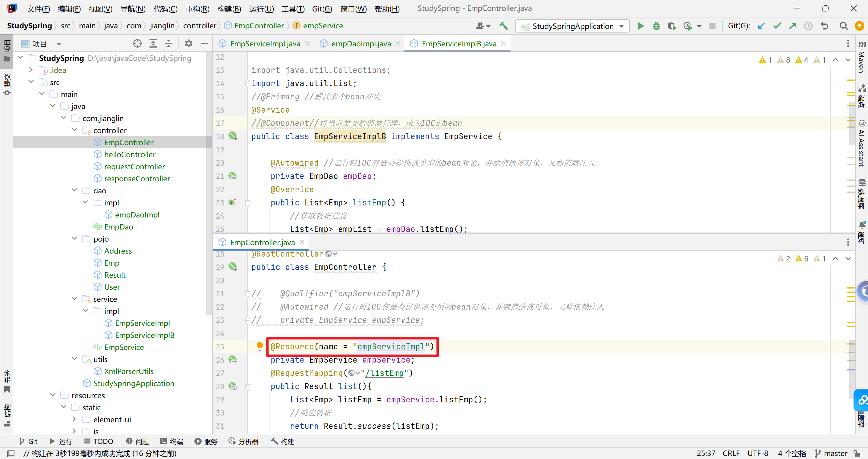Image resolution: width=868 pixels, height=459 pixels.
Task: Open Search Everywhere magnifier icon
Action: pyautogui.click(x=843, y=26)
